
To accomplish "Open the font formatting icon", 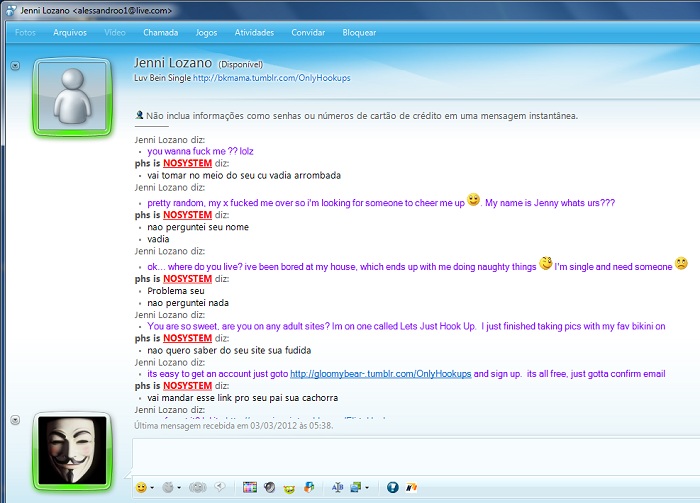I will [x=337, y=487].
